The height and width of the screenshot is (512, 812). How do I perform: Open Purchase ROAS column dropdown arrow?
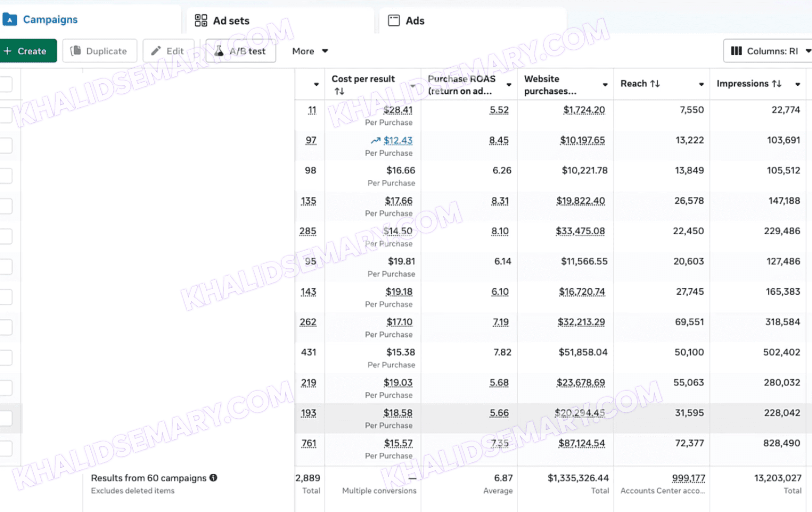pyautogui.click(x=509, y=85)
